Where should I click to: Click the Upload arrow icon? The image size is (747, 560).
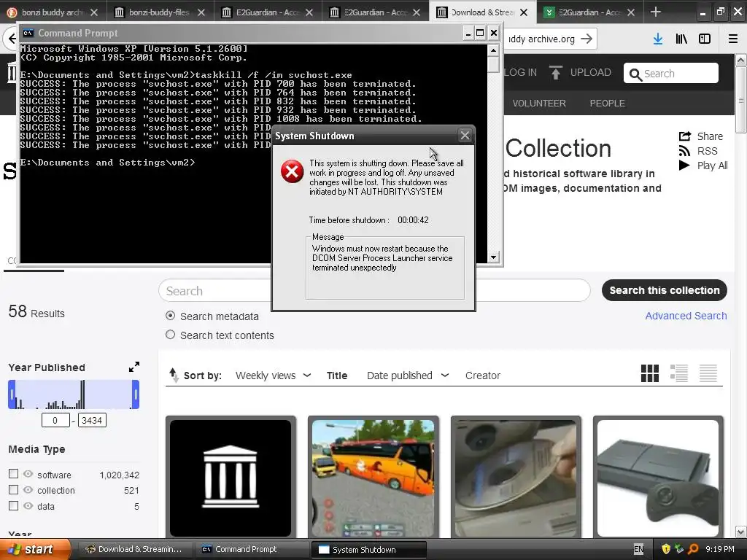tap(555, 72)
